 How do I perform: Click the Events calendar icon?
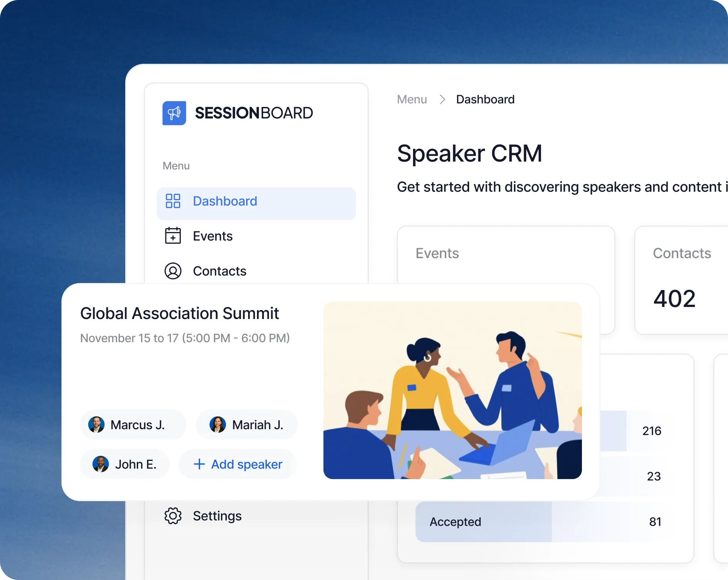click(173, 236)
